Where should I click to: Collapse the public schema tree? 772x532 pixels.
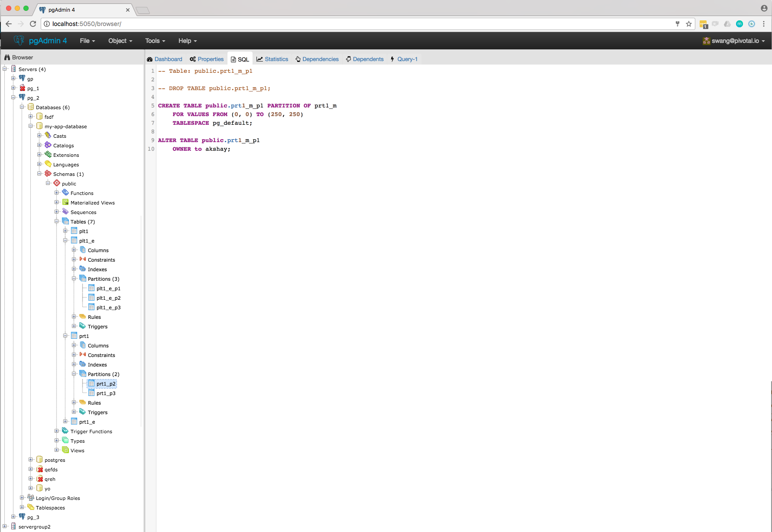48,183
